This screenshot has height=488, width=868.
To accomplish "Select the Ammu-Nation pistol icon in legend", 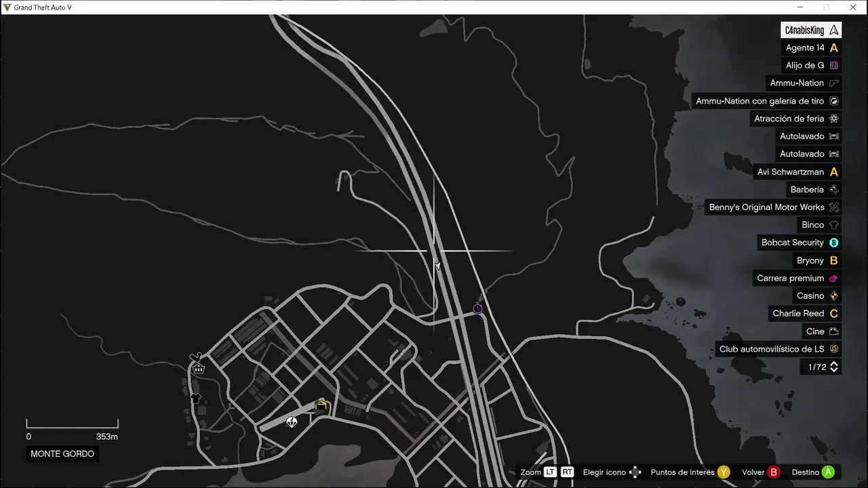I will tap(834, 83).
